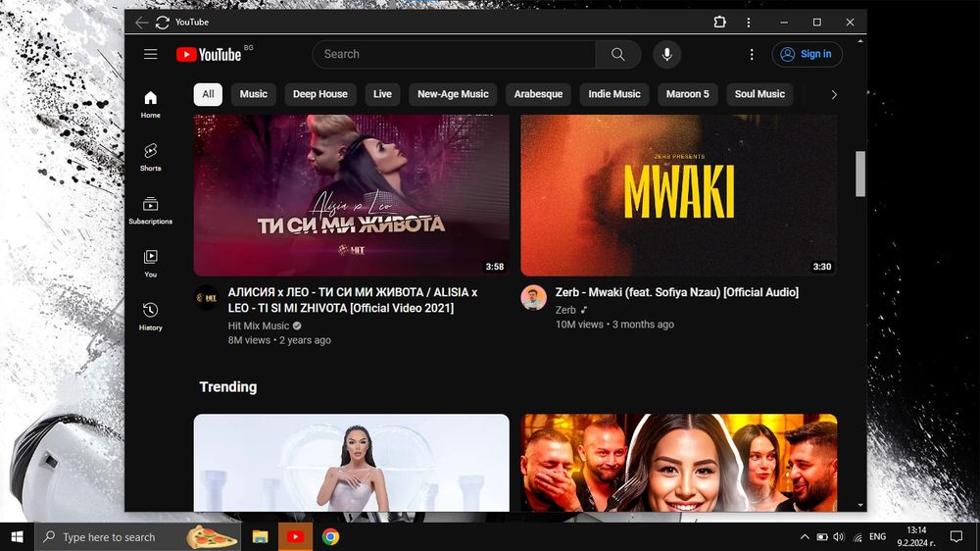Select the Soul Music chip
The image size is (980, 551).
pyautogui.click(x=759, y=94)
